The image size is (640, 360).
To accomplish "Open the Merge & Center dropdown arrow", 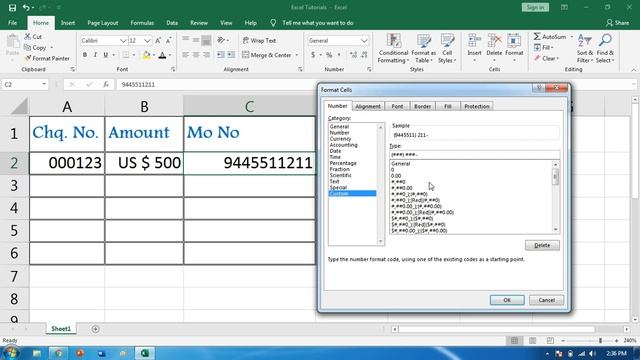I will (297, 55).
